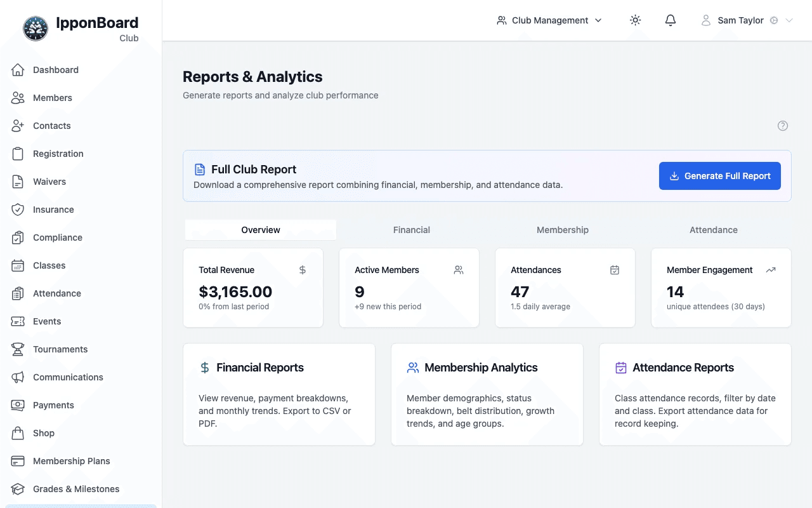Click the Registration clipboard icon

18,154
